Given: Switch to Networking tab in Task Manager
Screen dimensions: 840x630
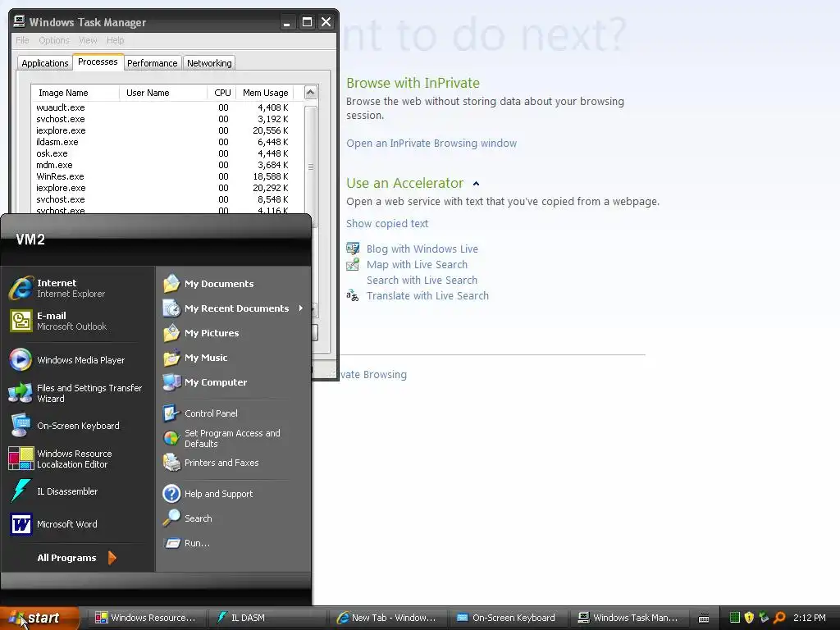Looking at the screenshot, I should [x=209, y=63].
